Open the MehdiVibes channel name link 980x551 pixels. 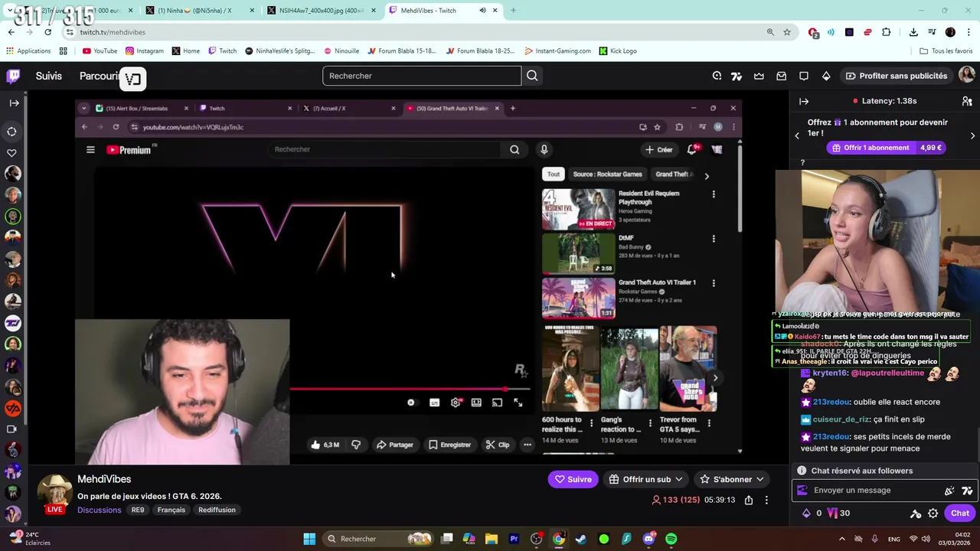[104, 479]
